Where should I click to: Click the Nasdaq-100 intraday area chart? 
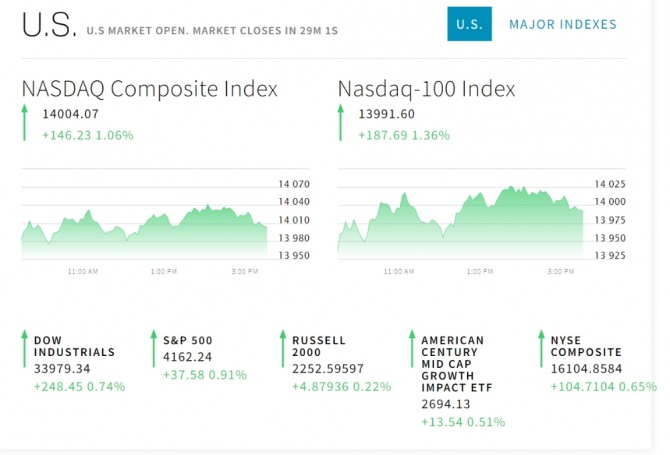(x=461, y=218)
